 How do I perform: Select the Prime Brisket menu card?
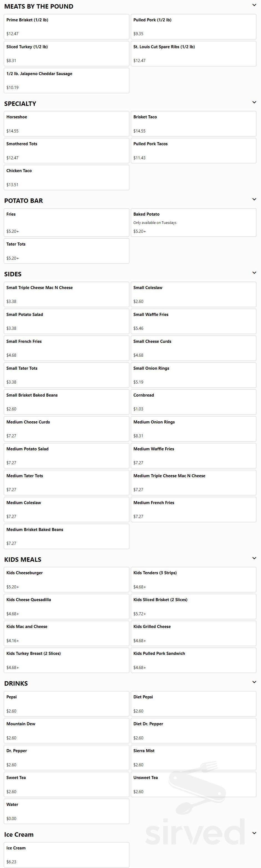66,27
